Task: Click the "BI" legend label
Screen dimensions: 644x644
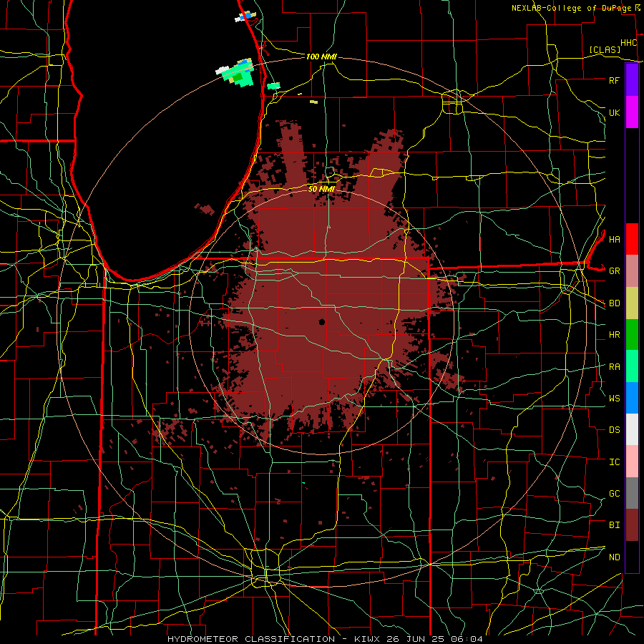Action: pos(614,525)
